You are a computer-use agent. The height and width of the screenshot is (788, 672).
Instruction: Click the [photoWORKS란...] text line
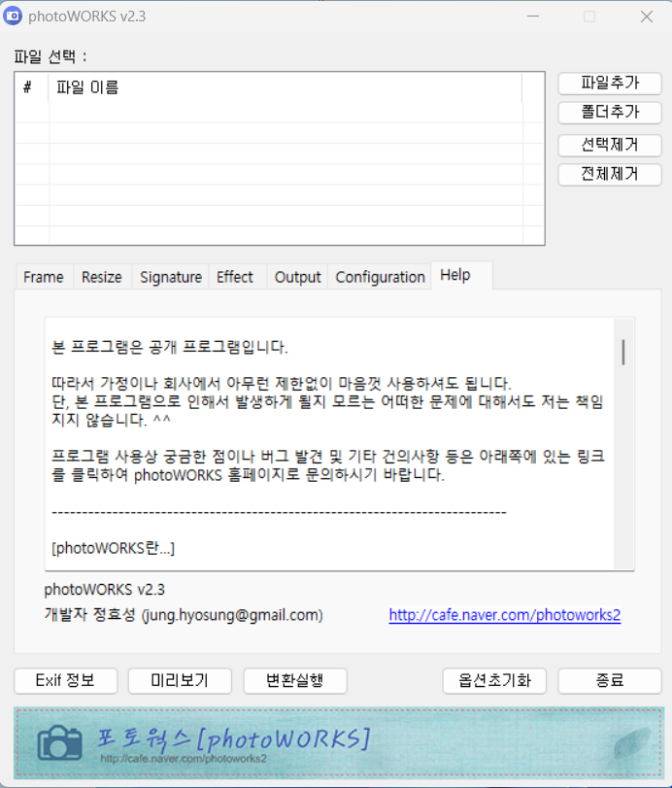point(113,548)
